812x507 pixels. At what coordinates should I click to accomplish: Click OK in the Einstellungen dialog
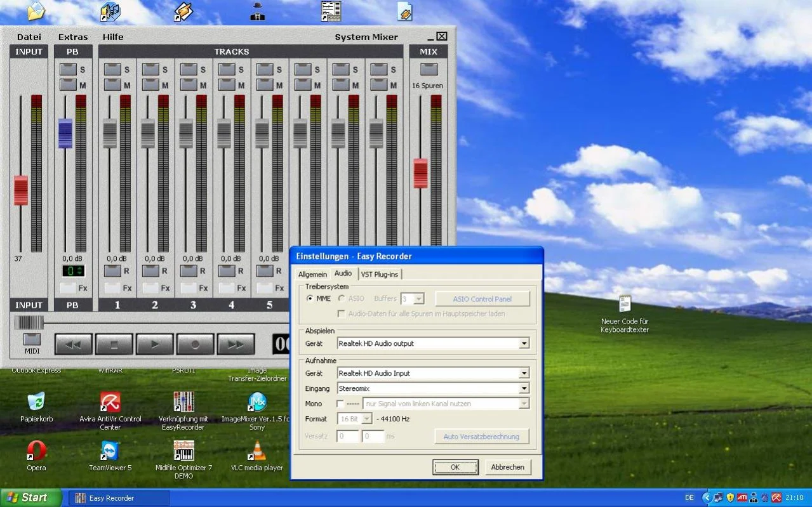tap(455, 467)
